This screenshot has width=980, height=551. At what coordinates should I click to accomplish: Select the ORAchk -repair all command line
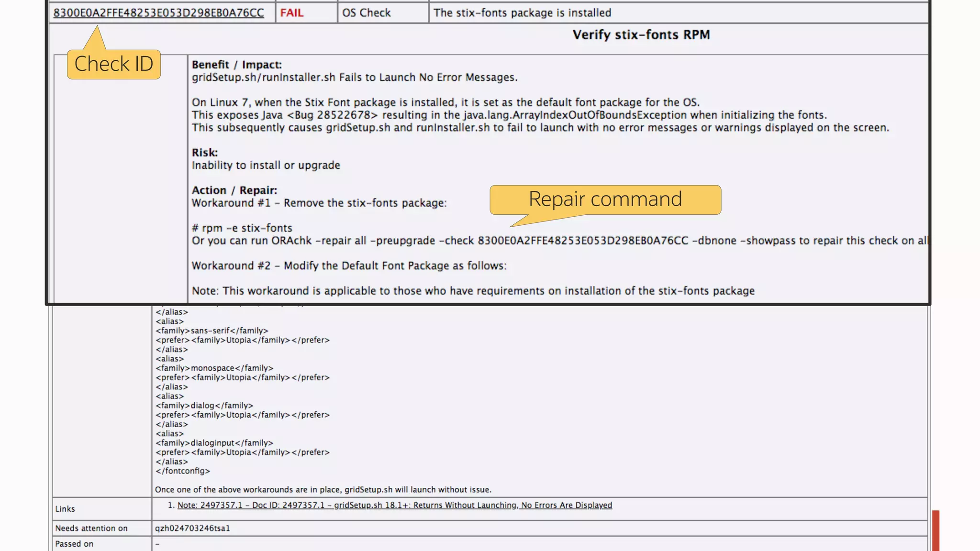point(560,241)
